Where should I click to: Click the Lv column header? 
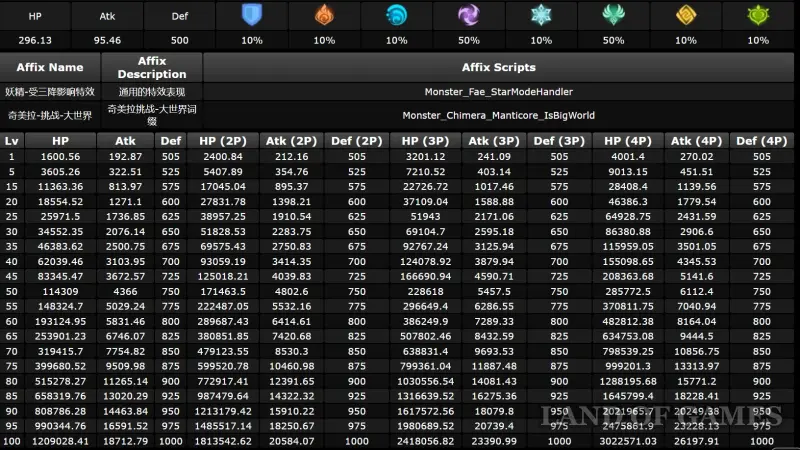(12, 141)
